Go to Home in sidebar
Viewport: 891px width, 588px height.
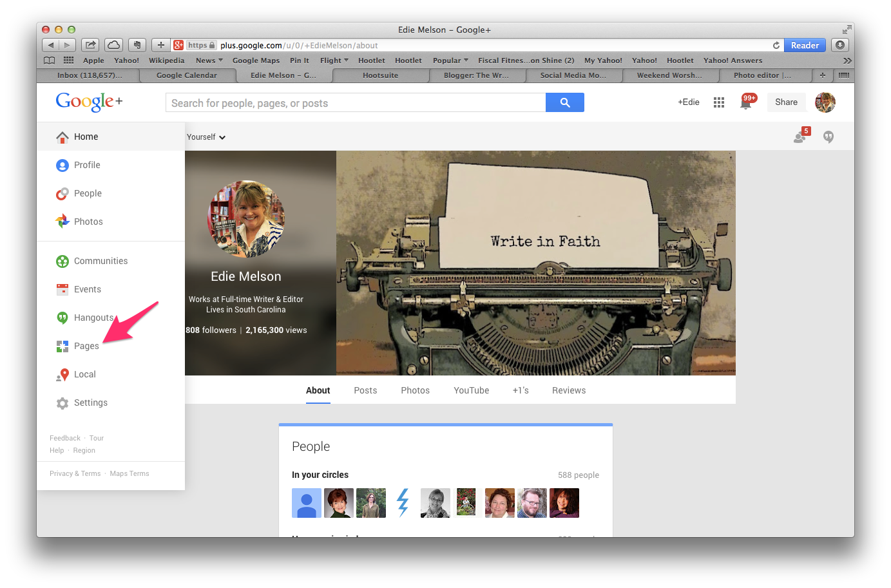coord(86,137)
